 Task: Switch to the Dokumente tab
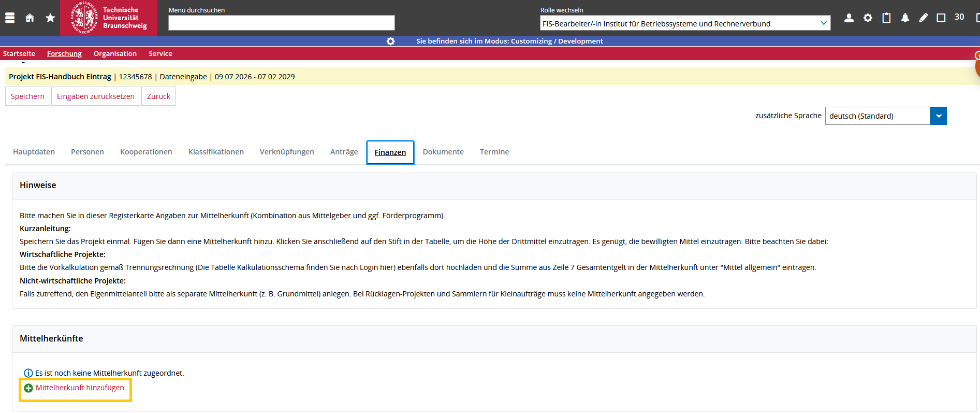pos(443,152)
